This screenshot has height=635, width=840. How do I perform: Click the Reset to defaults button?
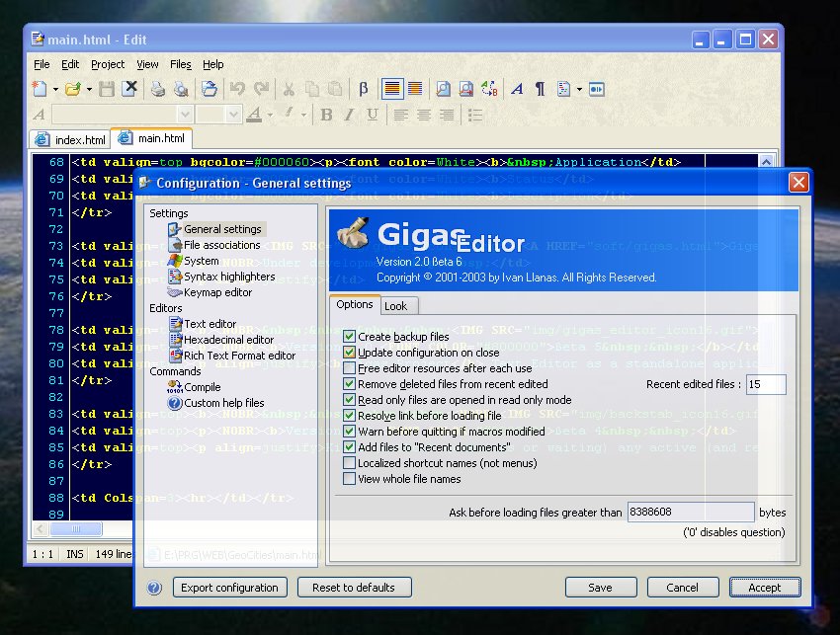pos(354,587)
